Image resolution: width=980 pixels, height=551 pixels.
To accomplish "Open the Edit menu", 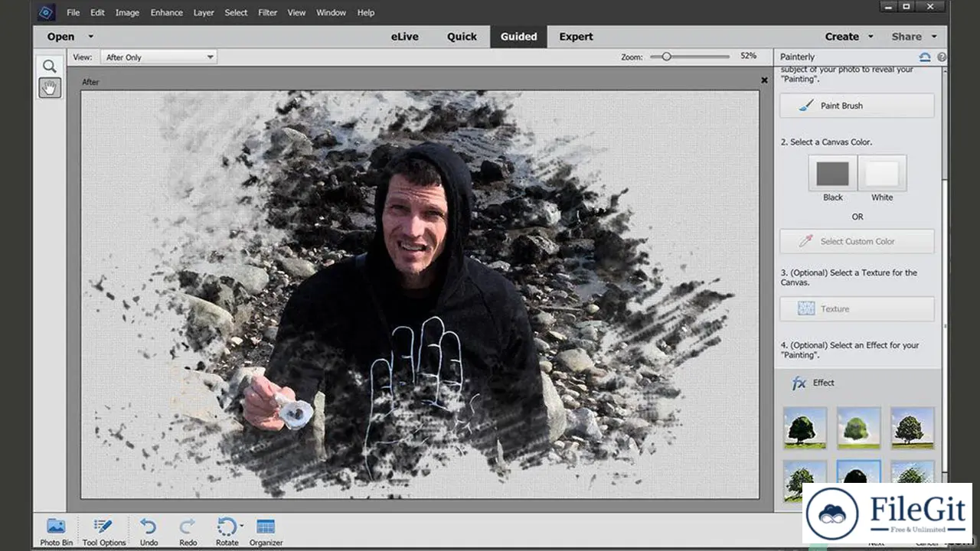I will (97, 12).
